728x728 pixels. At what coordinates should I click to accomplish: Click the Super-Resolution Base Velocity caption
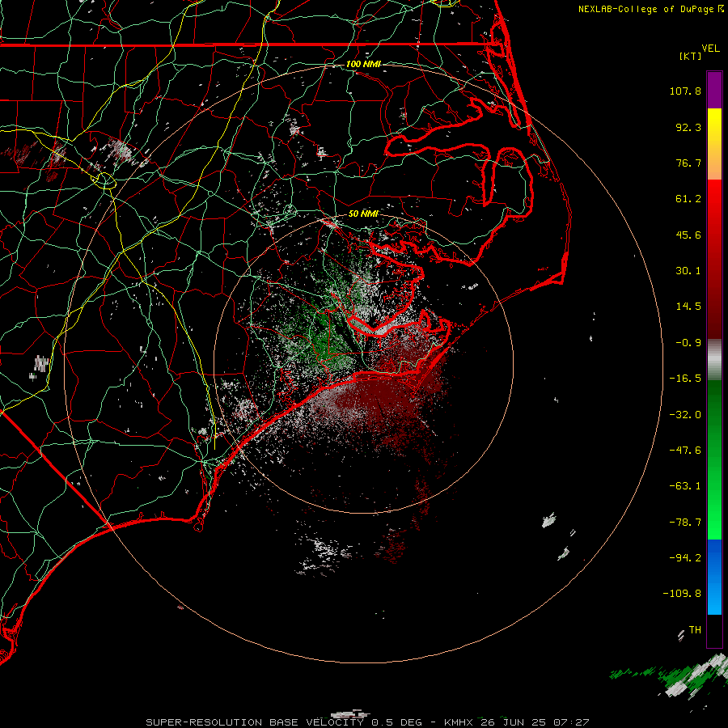point(367,722)
